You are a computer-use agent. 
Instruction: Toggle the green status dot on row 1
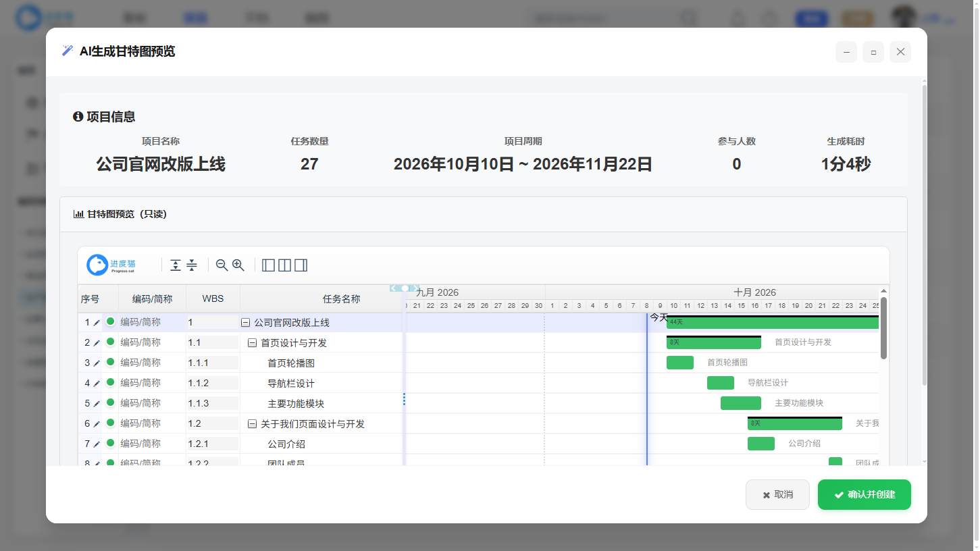tap(110, 321)
